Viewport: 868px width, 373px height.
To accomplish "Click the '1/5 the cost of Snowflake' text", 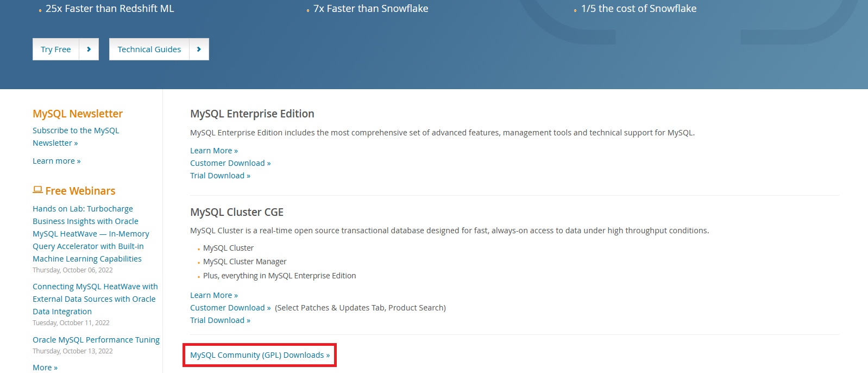I will [639, 9].
